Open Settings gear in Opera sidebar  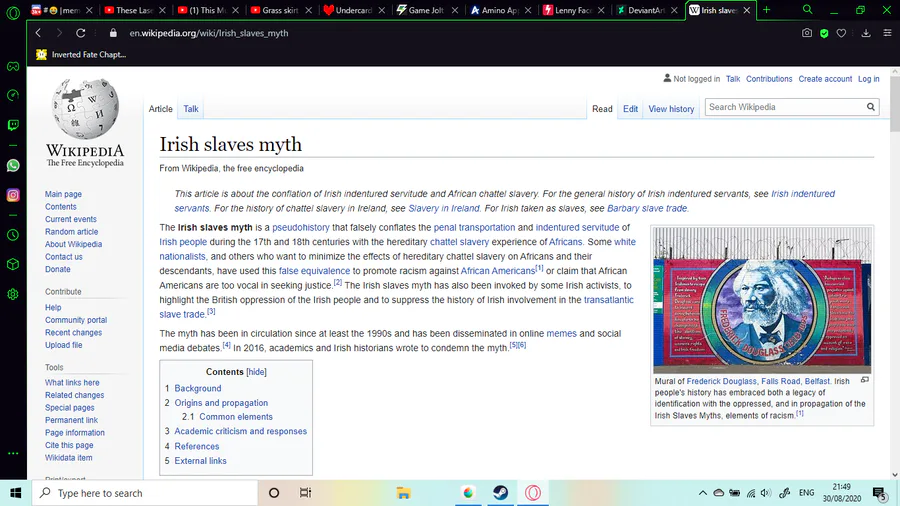click(x=13, y=294)
